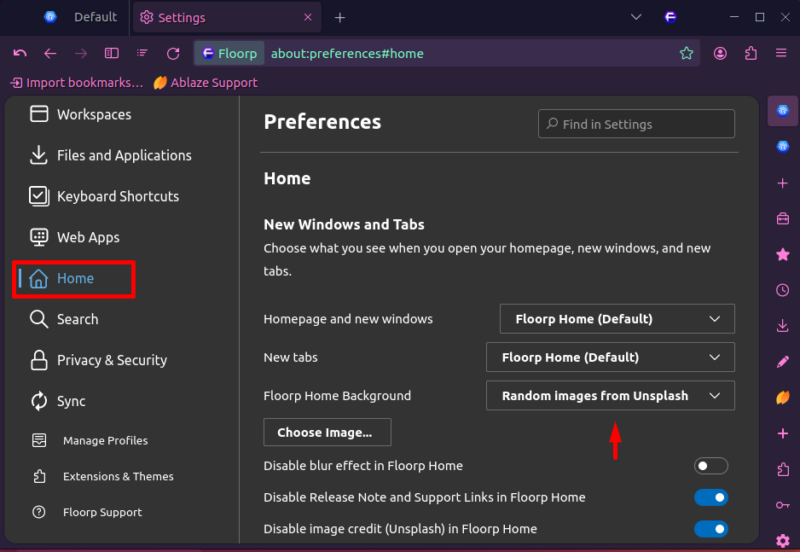Open Files and Applications category

click(110, 155)
